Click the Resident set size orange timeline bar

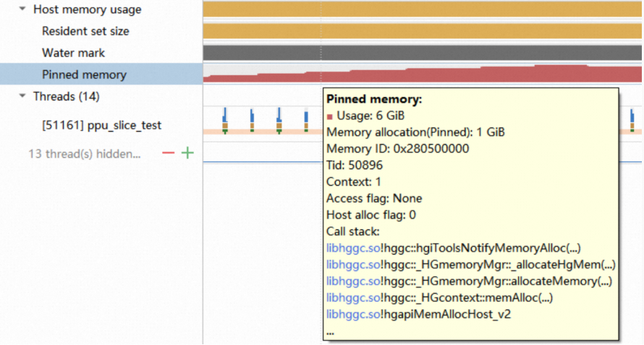tap(422, 31)
